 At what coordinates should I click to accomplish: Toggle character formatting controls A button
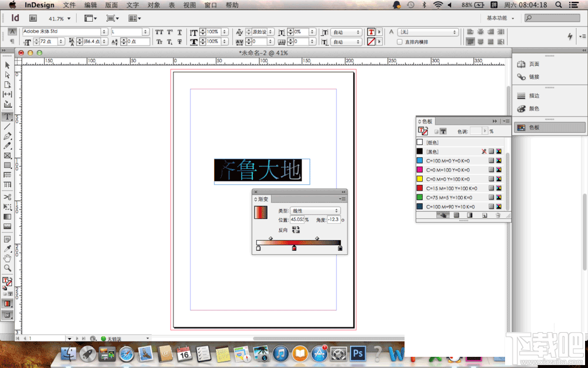coord(12,32)
